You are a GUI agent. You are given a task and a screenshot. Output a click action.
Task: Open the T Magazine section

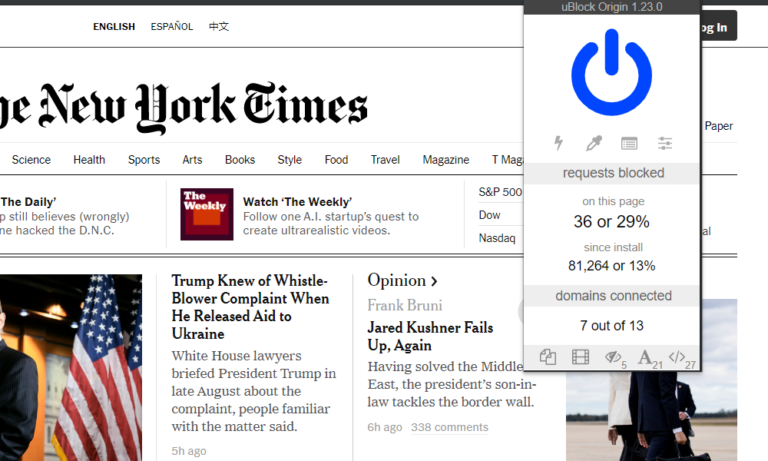[x=507, y=160]
